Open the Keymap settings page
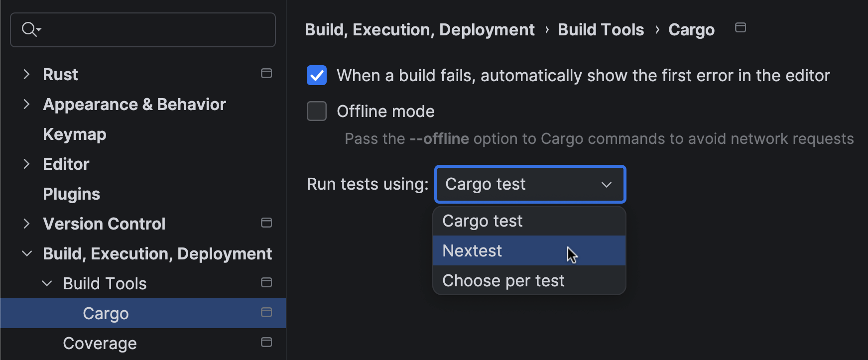The height and width of the screenshot is (360, 868). coord(75,134)
